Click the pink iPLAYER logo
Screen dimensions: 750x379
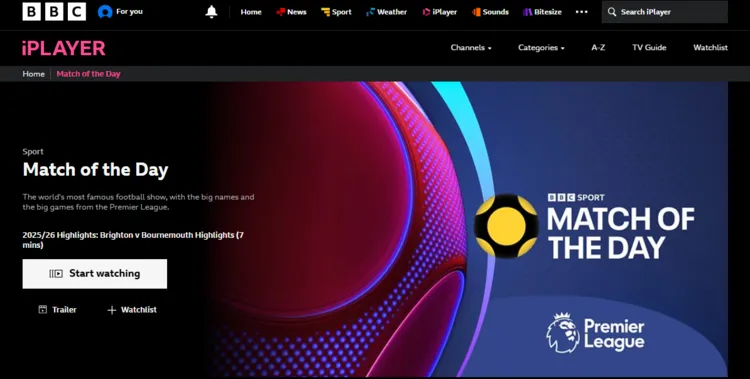click(64, 48)
